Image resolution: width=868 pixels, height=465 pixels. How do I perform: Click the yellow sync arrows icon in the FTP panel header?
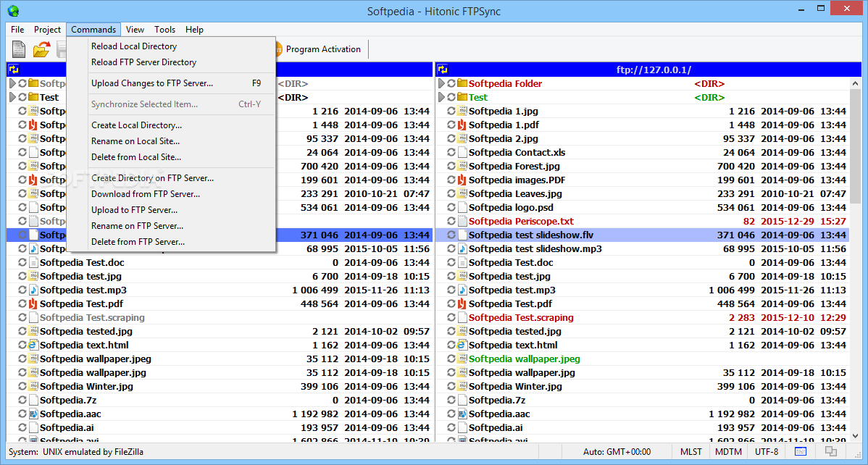pyautogui.click(x=443, y=70)
